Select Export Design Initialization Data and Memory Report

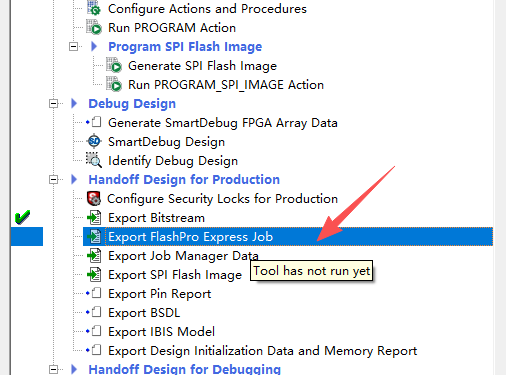coord(263,351)
